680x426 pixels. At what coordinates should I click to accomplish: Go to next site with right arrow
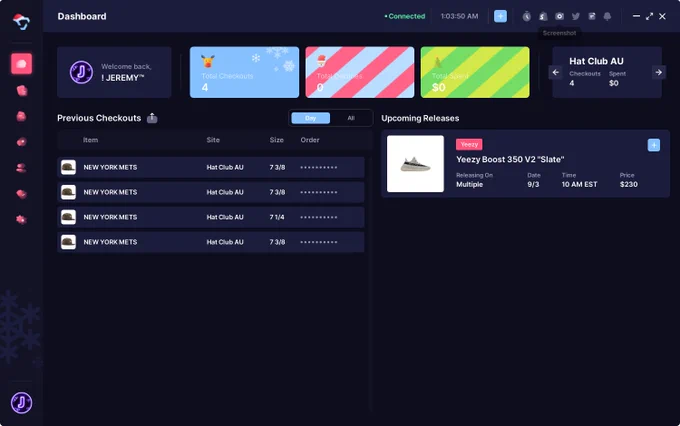(658, 72)
